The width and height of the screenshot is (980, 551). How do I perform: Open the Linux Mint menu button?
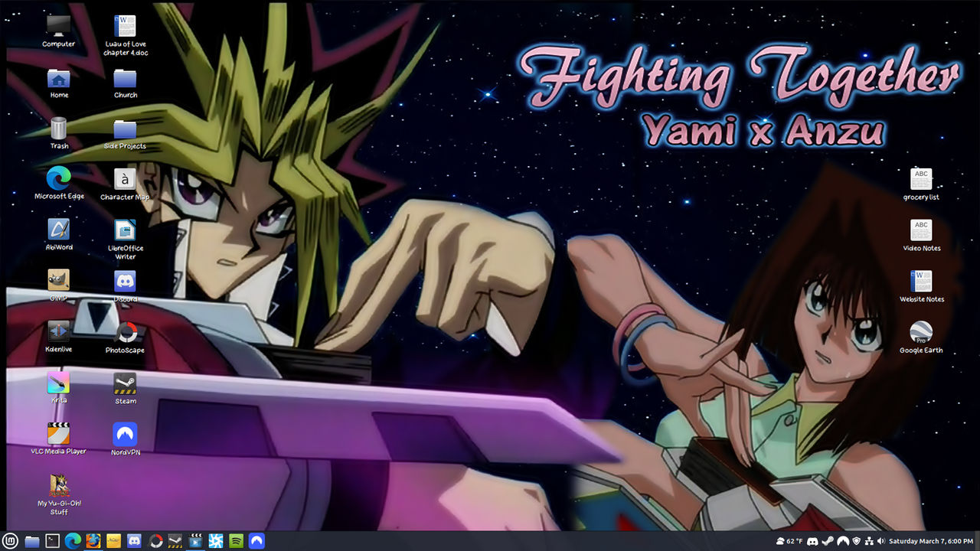[x=11, y=541]
